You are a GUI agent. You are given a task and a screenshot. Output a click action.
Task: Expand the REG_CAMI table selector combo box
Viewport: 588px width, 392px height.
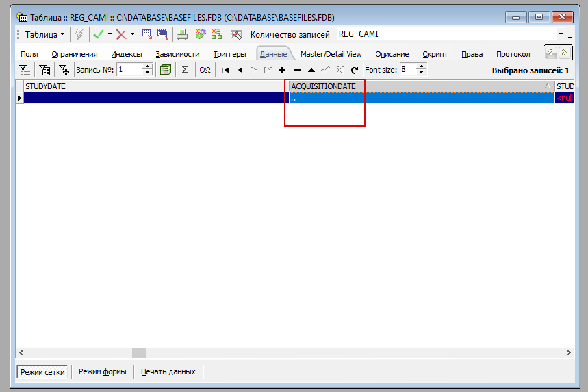tap(561, 34)
